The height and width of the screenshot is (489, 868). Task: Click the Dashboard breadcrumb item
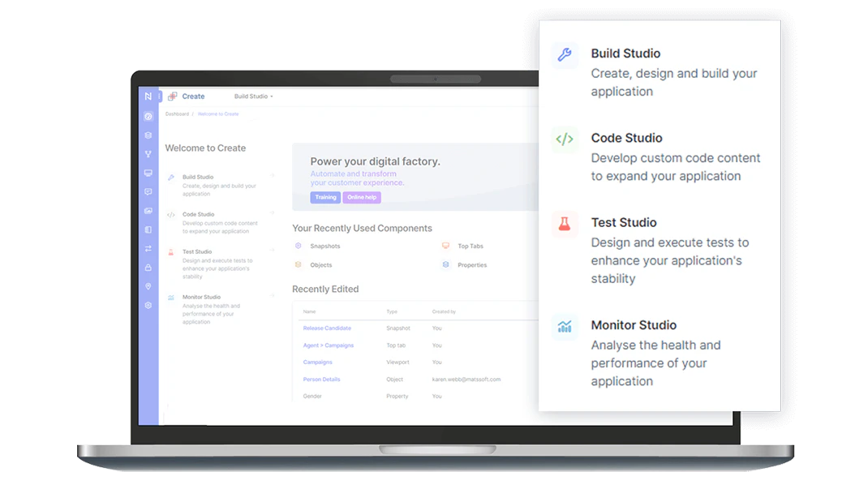[x=177, y=114]
